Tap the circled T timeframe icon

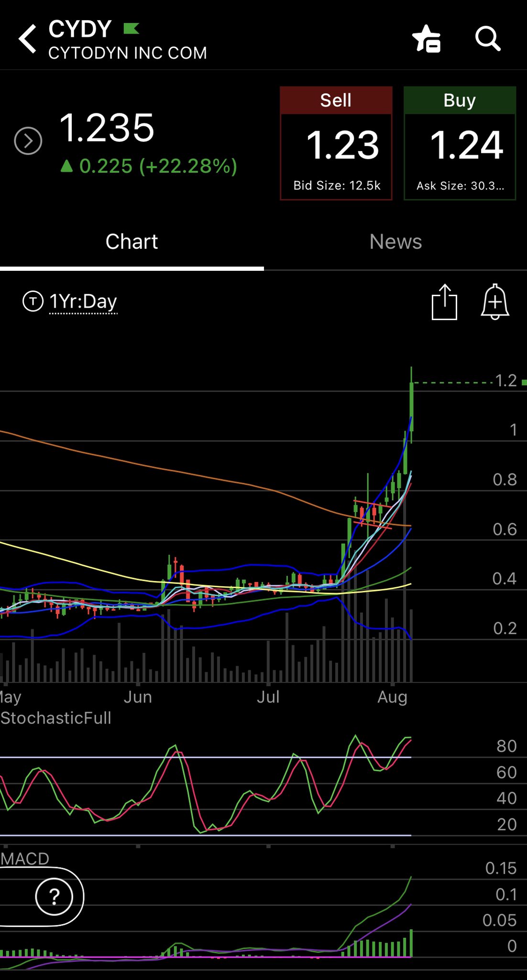tap(33, 301)
